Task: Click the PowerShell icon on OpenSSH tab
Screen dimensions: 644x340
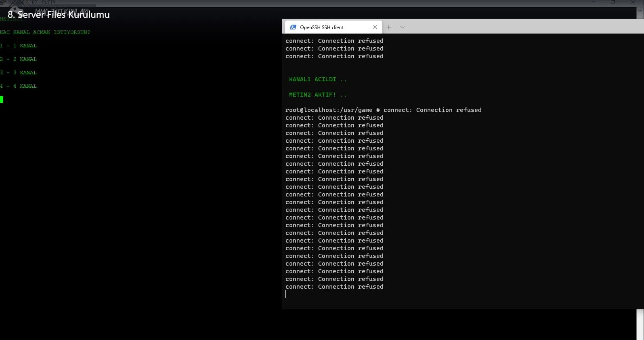Action: (x=293, y=27)
